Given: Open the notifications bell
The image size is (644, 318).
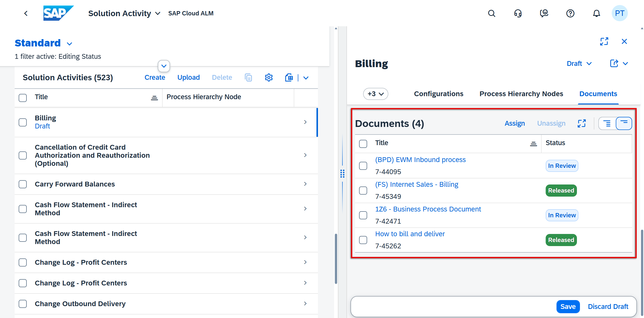Looking at the screenshot, I should (x=596, y=13).
